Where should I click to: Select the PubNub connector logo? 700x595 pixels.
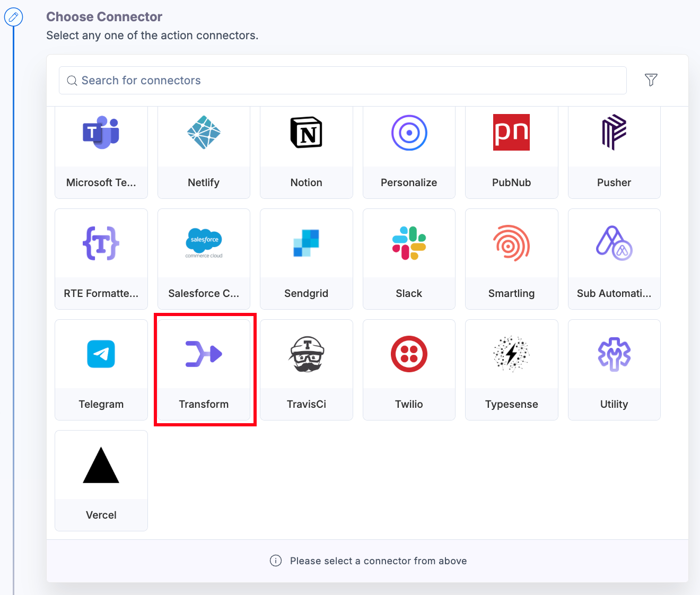(x=511, y=133)
